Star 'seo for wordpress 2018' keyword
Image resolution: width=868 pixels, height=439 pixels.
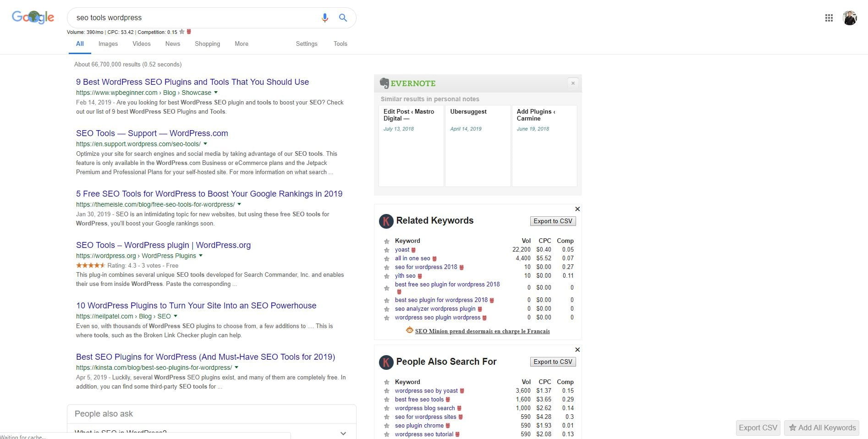click(387, 268)
